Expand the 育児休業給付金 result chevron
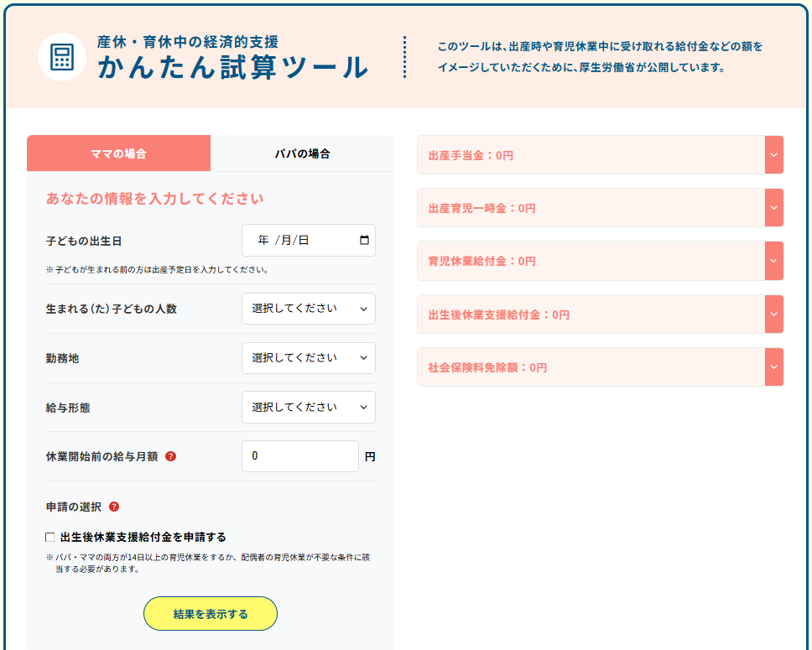812x650 pixels. (x=773, y=261)
